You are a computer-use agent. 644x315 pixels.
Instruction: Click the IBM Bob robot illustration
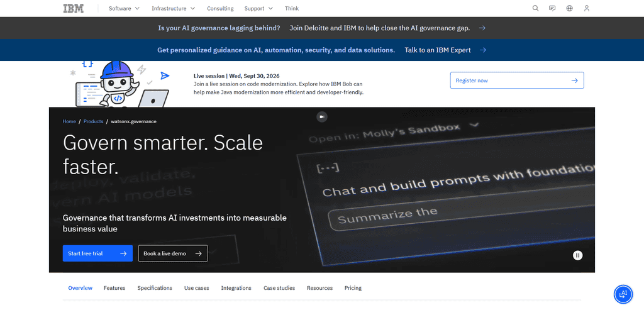point(123,84)
